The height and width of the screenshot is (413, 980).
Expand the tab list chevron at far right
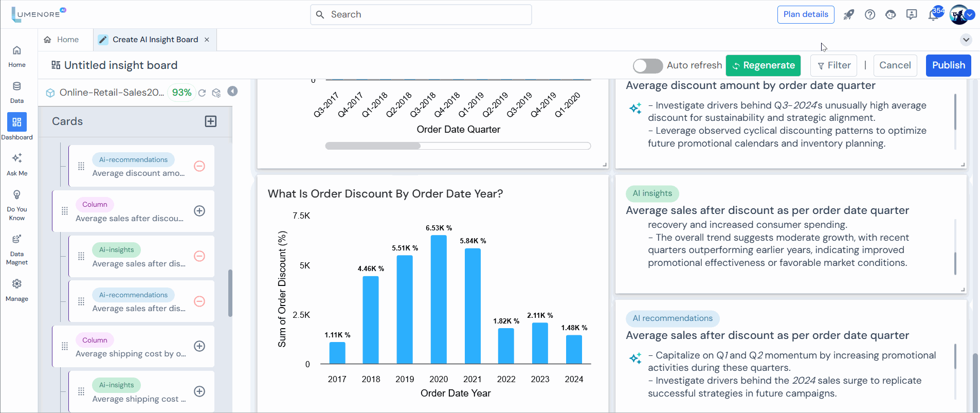point(966,40)
